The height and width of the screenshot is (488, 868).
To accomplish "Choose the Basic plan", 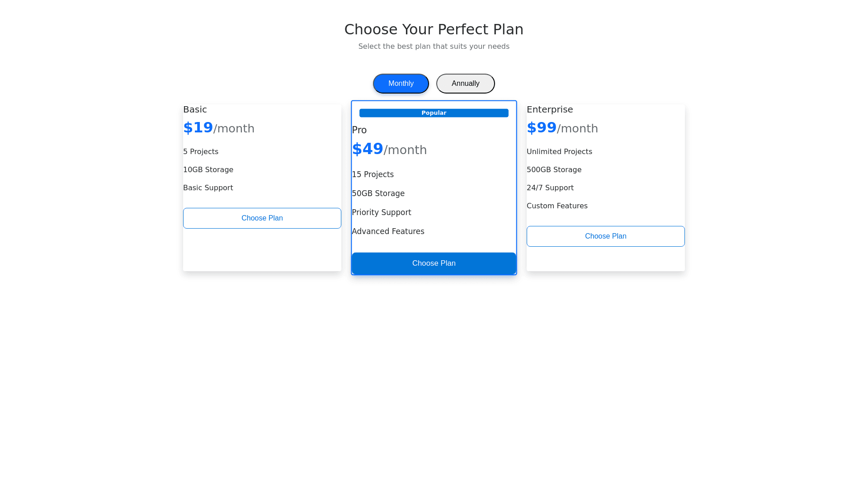I will point(262,218).
